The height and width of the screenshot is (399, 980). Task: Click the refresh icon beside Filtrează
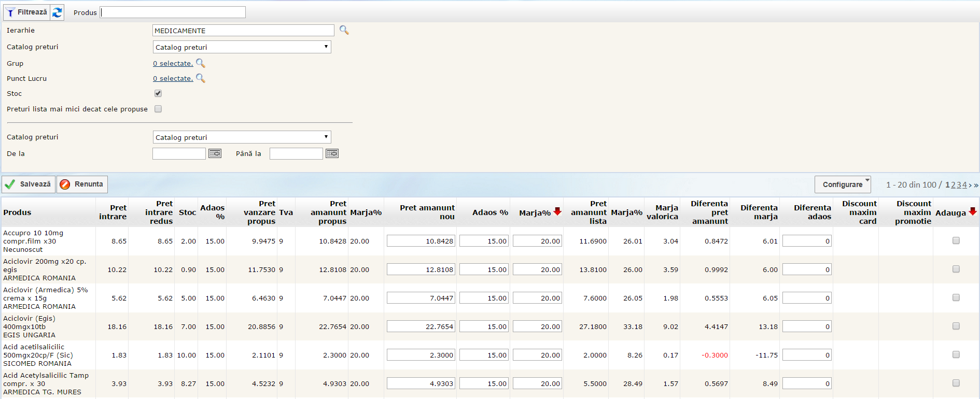(57, 12)
